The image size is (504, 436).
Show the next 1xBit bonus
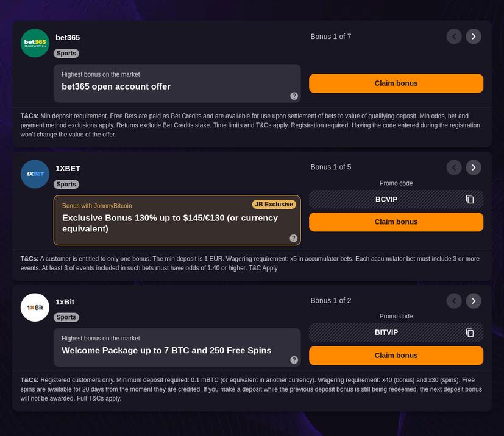(x=474, y=300)
